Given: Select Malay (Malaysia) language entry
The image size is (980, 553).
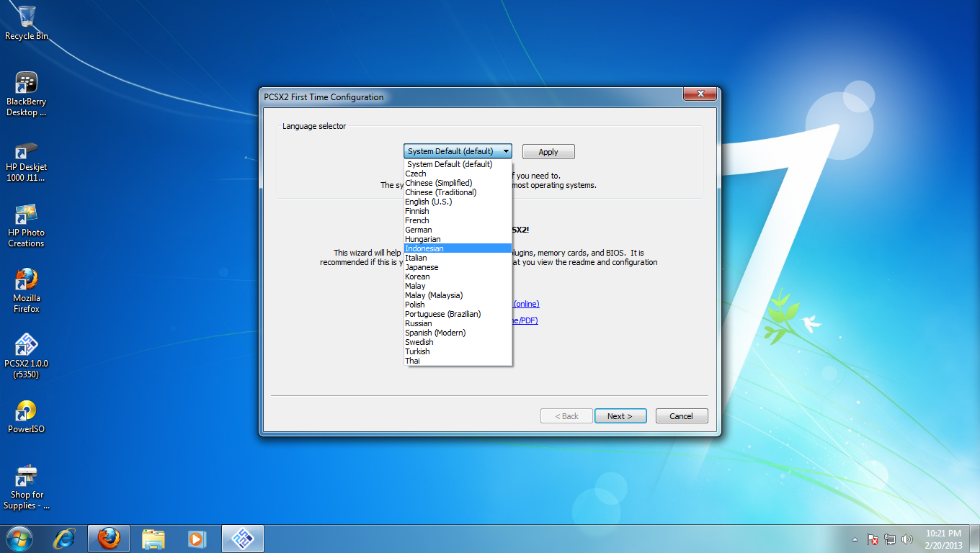Looking at the screenshot, I should coord(458,295).
